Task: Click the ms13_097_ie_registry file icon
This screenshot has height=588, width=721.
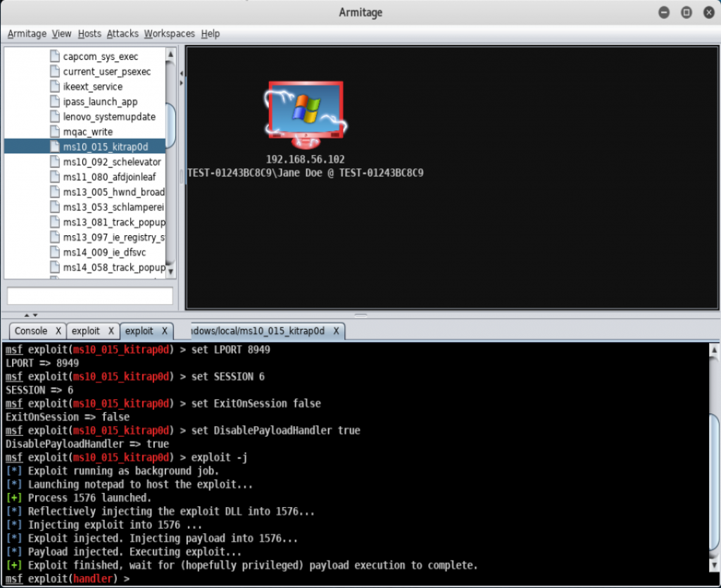Action: pyautogui.click(x=55, y=237)
